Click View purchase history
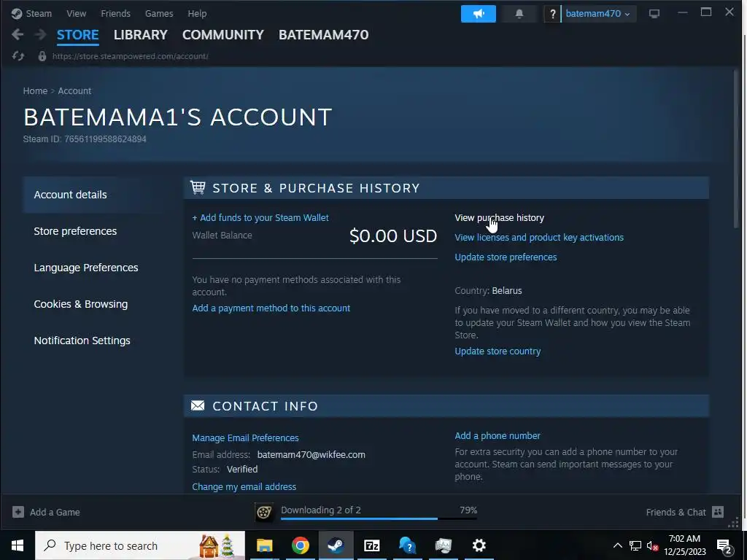747x560 pixels. coord(499,217)
